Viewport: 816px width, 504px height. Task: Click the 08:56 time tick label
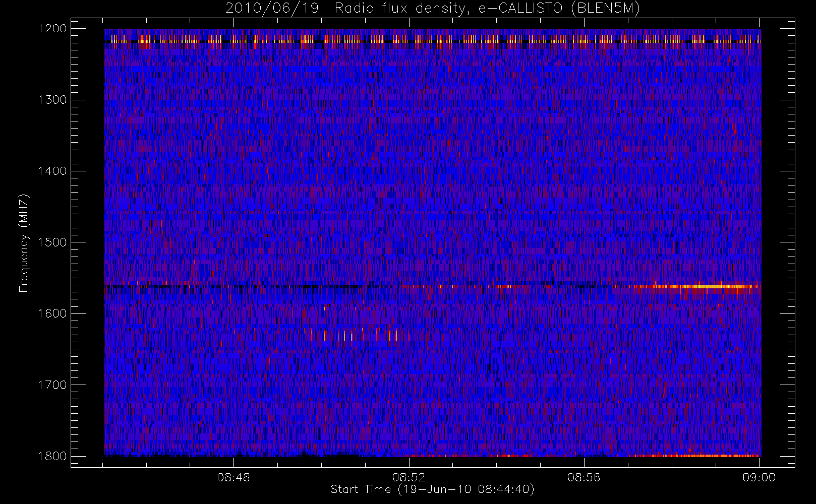(584, 477)
